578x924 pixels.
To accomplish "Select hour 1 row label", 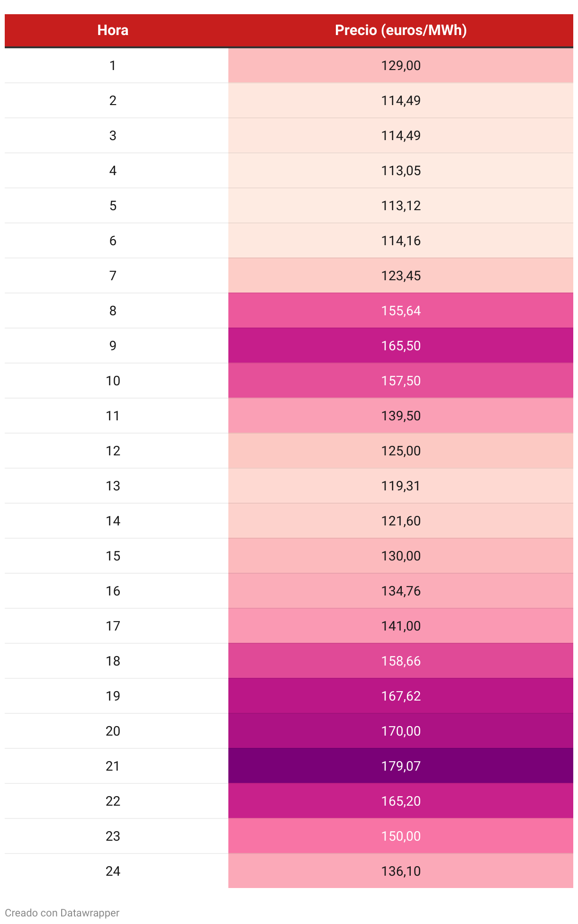I will (x=113, y=65).
